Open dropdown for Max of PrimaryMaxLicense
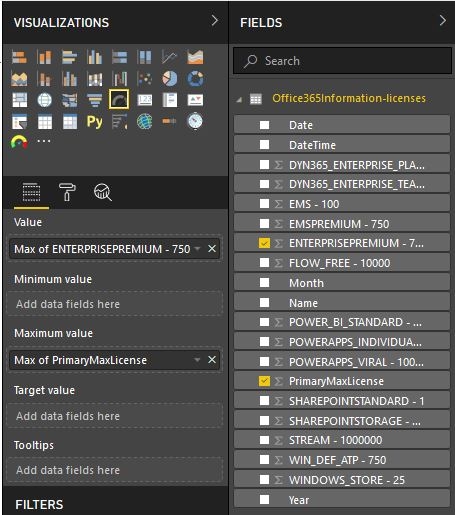Viewport: 455px width, 515px height. pyautogui.click(x=197, y=360)
